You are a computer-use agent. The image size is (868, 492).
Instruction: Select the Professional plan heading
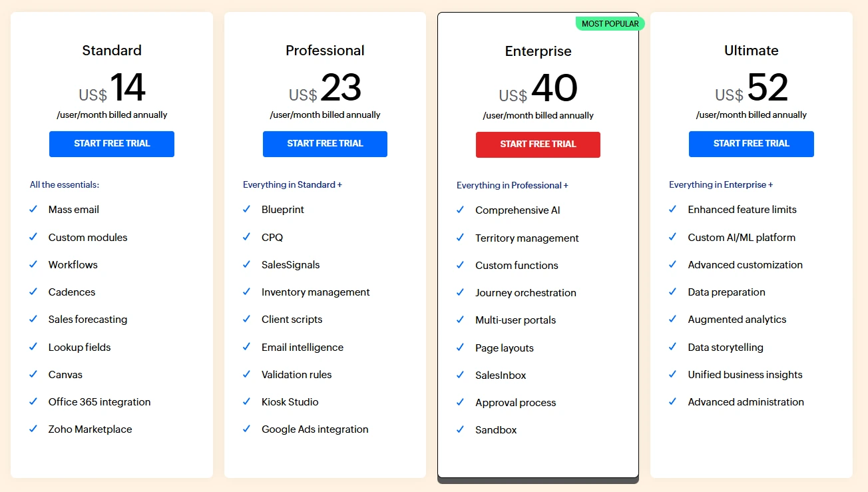pyautogui.click(x=325, y=50)
